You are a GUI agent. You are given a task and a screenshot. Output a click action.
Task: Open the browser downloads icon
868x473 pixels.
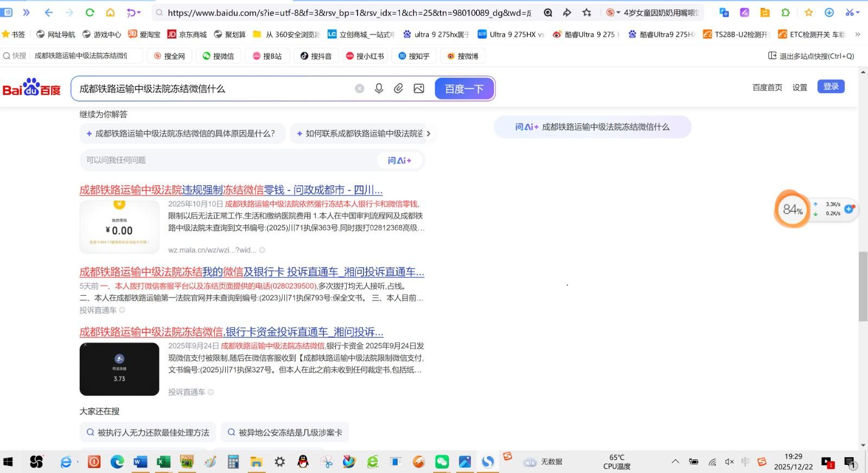click(x=829, y=12)
